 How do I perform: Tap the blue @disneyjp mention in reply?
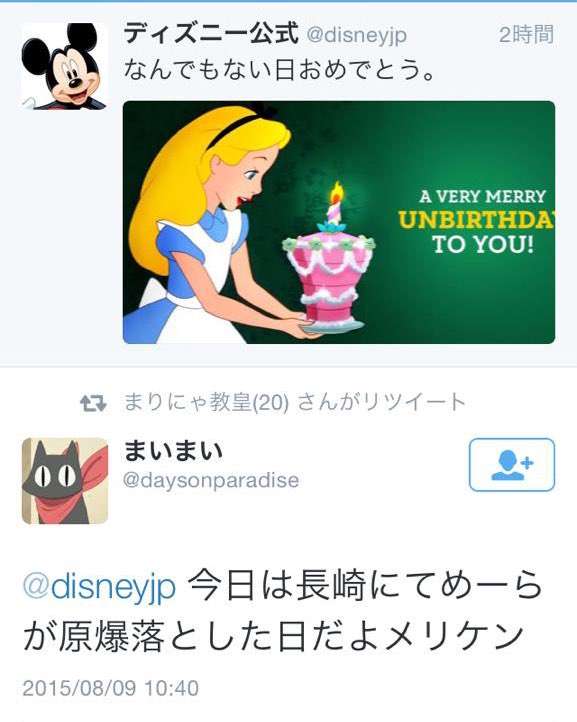click(99, 587)
